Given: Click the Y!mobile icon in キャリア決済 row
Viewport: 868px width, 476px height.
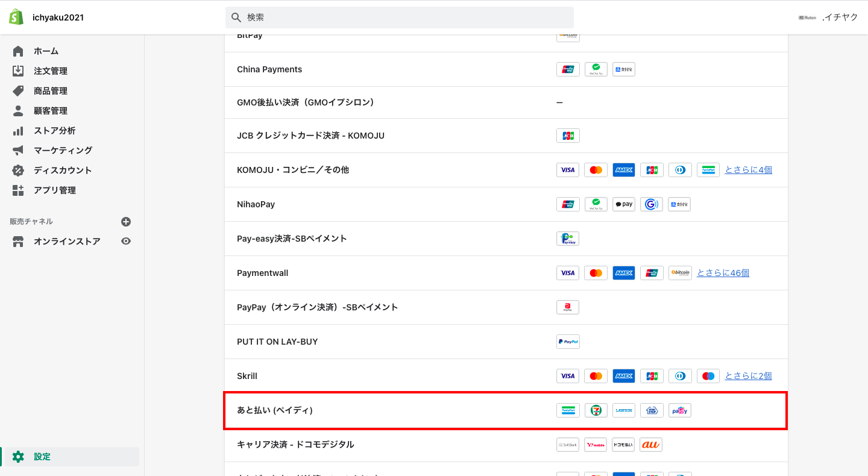Looking at the screenshot, I should tap(596, 445).
